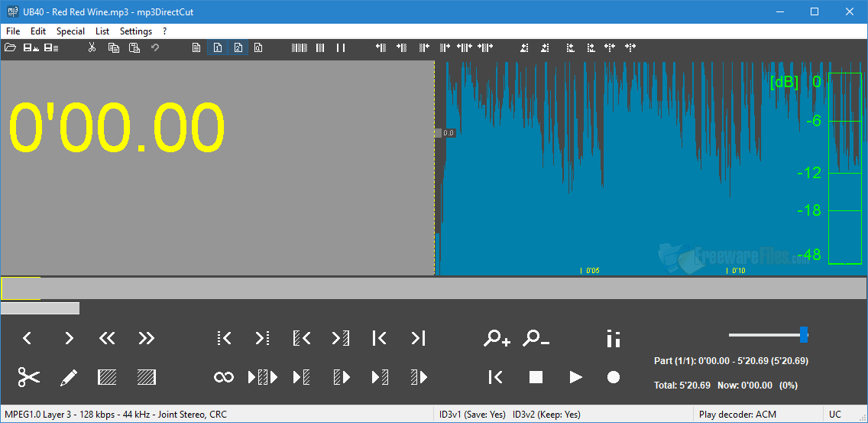Click the two vertical bars toolbar icon
This screenshot has height=423, width=868.
click(341, 47)
